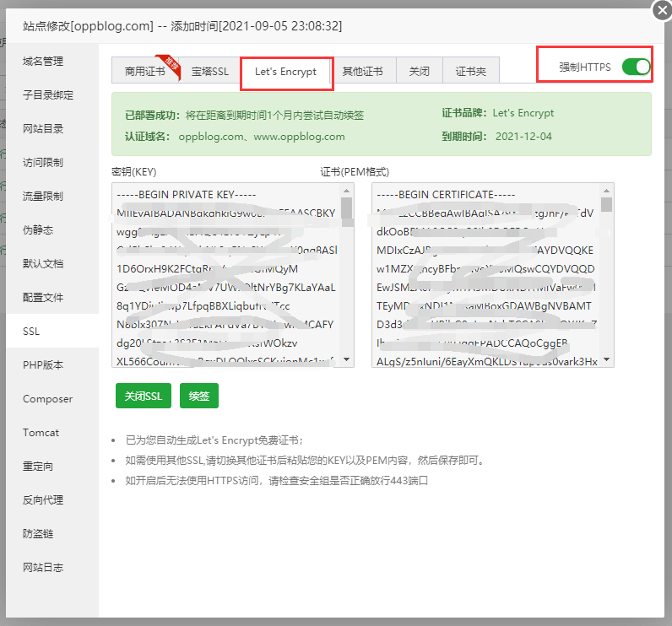Open the 宝塔SSL tab
The image size is (672, 626).
click(210, 71)
